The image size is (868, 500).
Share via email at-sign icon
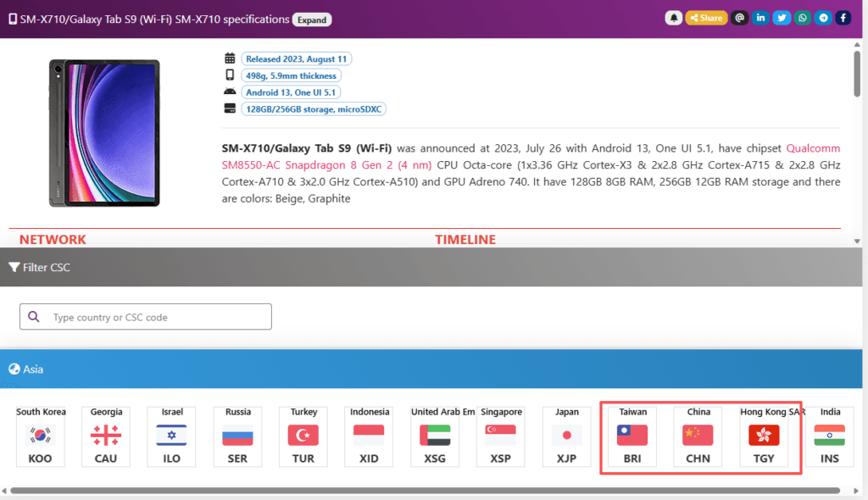click(x=739, y=19)
